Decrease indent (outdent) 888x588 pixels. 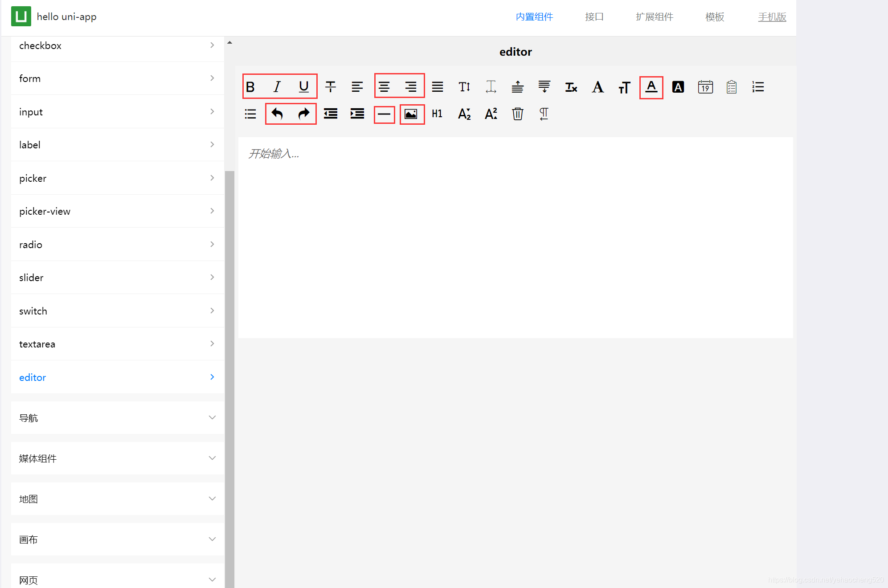(x=331, y=114)
